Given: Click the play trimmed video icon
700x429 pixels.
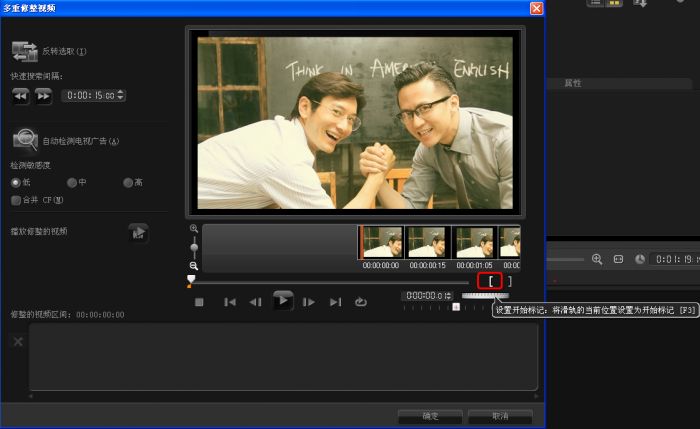Looking at the screenshot, I should coord(138,232).
